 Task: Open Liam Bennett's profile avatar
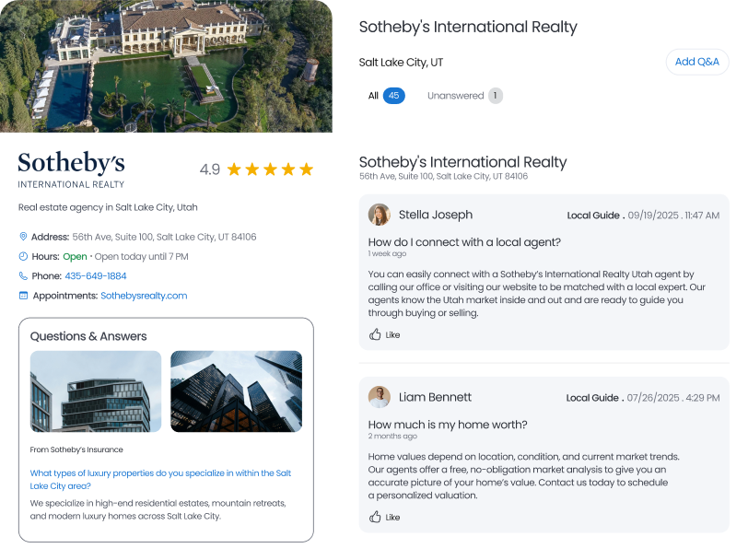click(379, 397)
